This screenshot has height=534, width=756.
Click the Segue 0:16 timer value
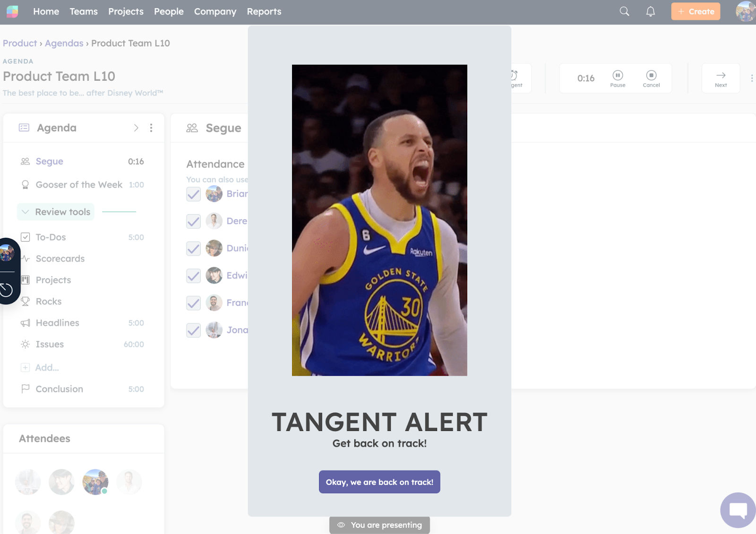pyautogui.click(x=136, y=162)
